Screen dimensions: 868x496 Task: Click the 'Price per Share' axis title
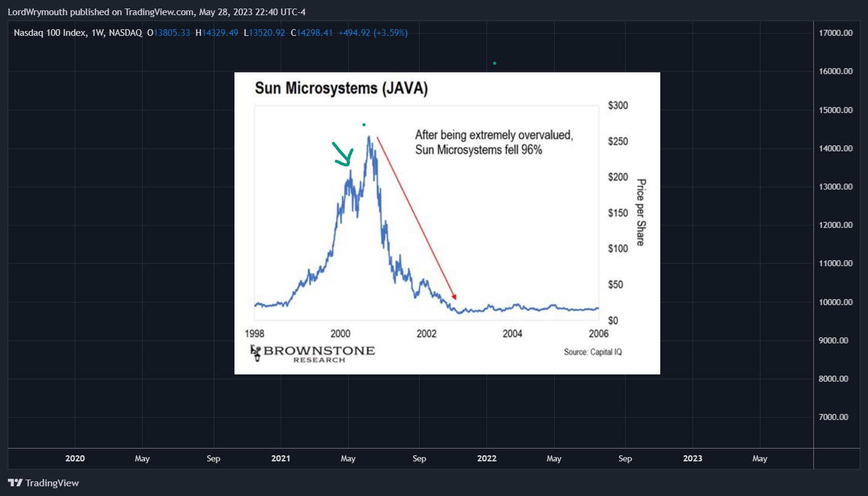pos(640,212)
